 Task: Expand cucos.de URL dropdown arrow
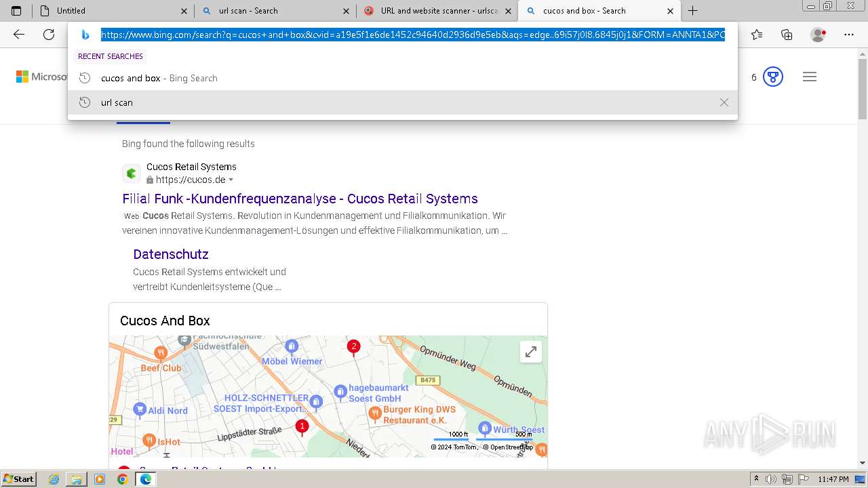[x=231, y=180]
